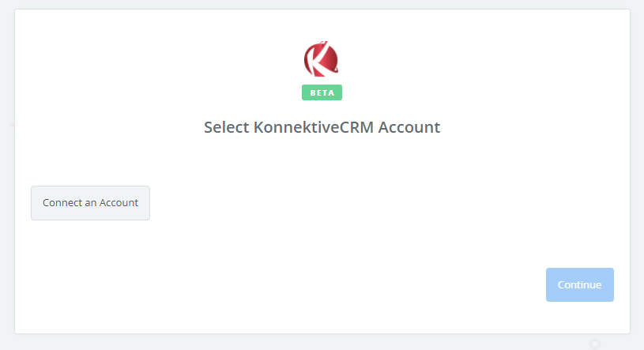Click the word KonnektiveCRM in the heading
This screenshot has height=350, width=644.
(314, 127)
